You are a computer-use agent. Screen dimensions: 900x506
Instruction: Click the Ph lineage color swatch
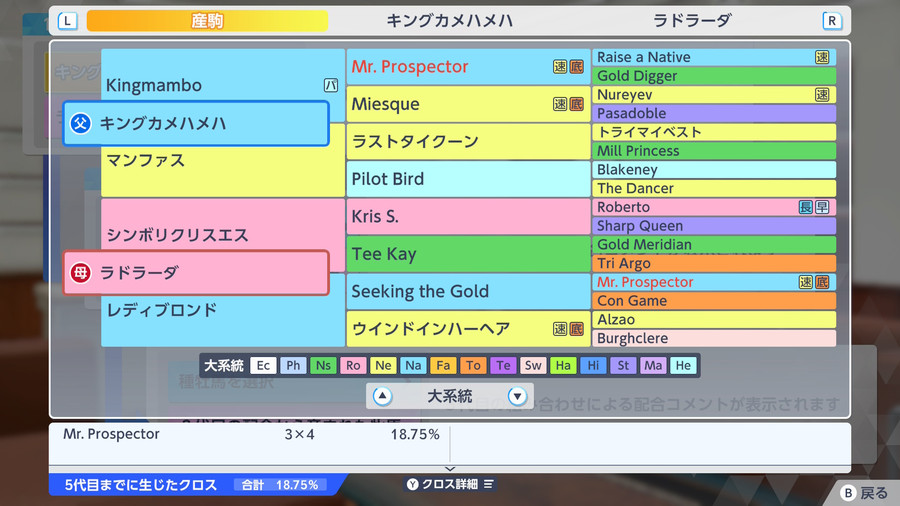coord(293,365)
